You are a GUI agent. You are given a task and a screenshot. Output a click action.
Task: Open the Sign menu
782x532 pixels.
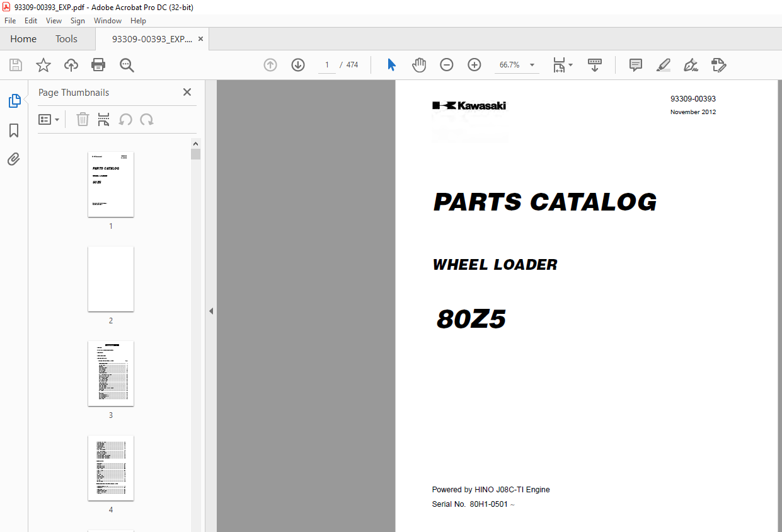[x=78, y=21]
